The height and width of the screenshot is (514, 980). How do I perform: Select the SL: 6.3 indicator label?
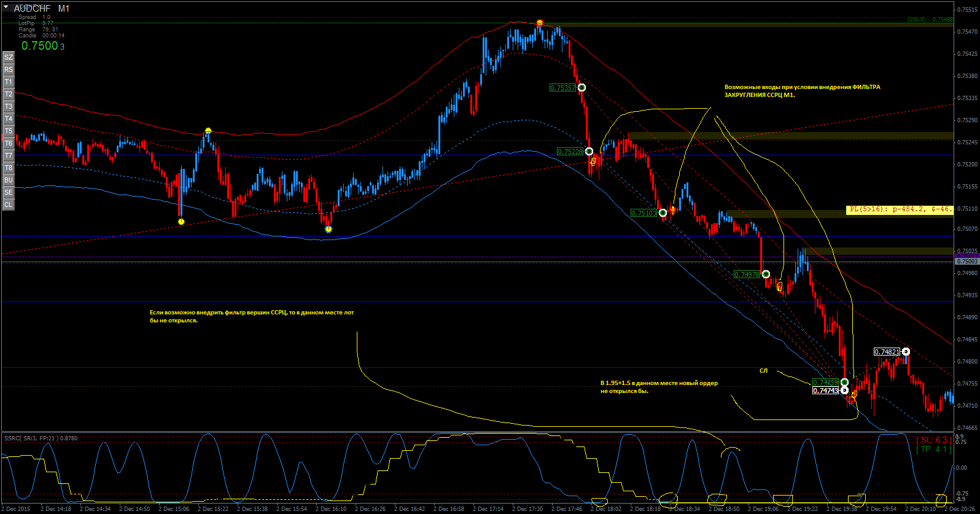(x=934, y=440)
